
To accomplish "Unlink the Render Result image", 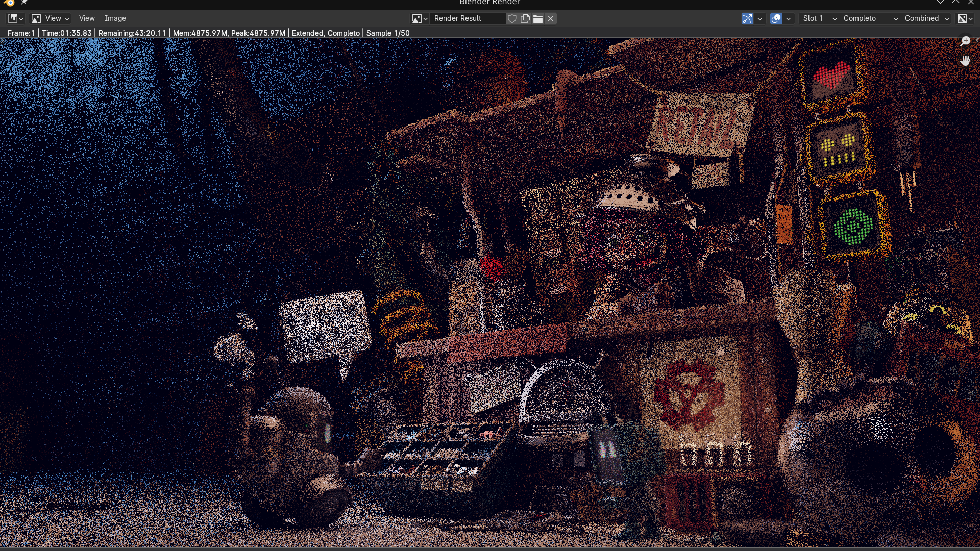I will [551, 18].
